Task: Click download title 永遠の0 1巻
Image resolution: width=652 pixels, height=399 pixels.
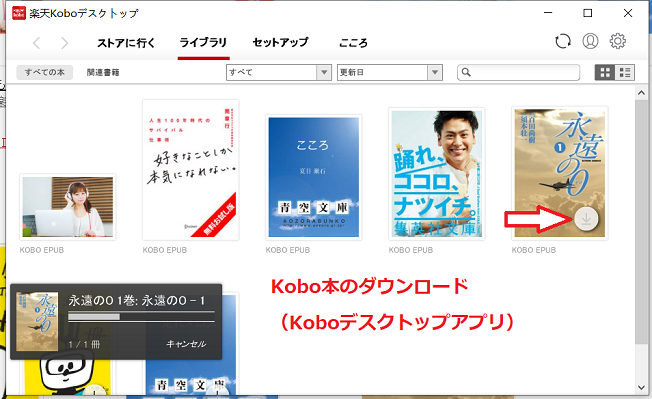Action: [x=137, y=300]
